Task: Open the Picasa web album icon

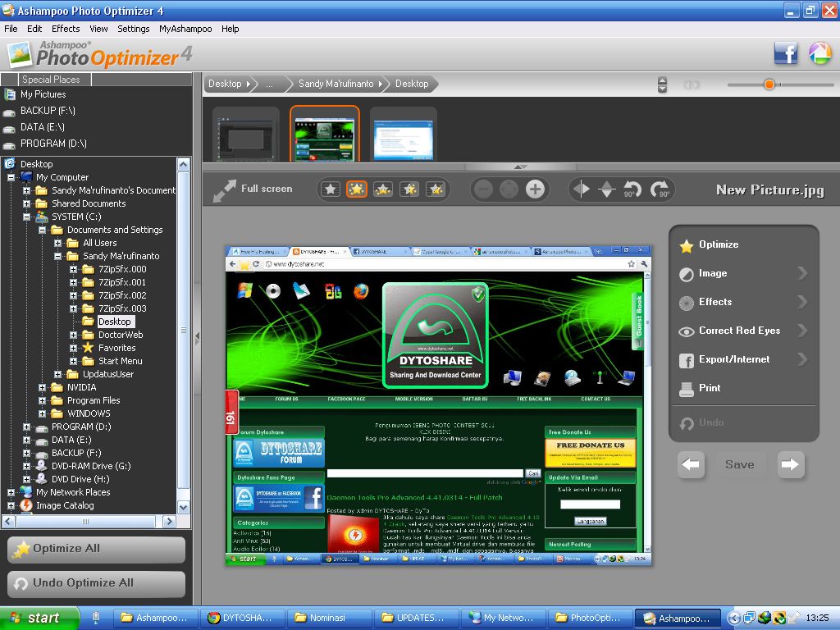Action: click(x=819, y=53)
